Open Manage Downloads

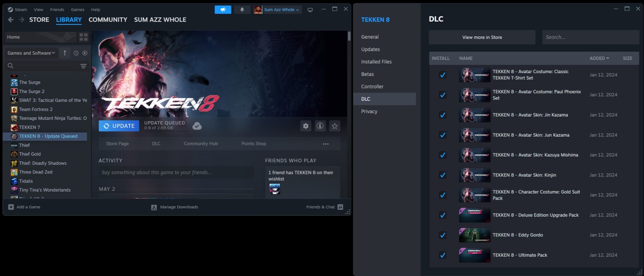[x=175, y=207]
